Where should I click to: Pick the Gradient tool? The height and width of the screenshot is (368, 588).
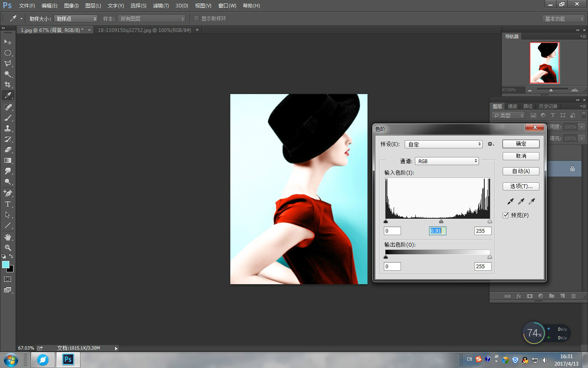point(7,161)
